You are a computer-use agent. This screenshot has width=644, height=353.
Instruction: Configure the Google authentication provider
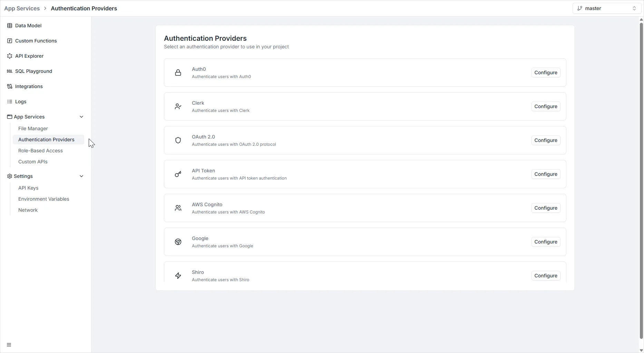tap(546, 242)
